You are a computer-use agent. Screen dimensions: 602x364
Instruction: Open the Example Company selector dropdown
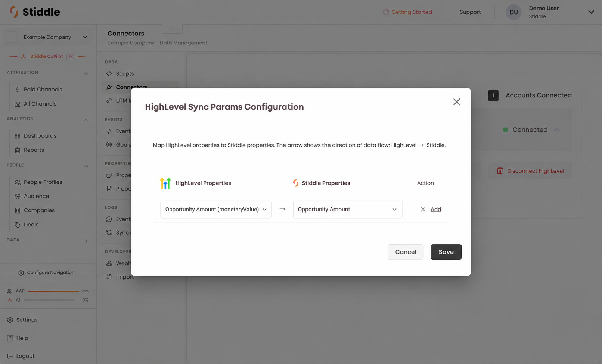pyautogui.click(x=47, y=37)
